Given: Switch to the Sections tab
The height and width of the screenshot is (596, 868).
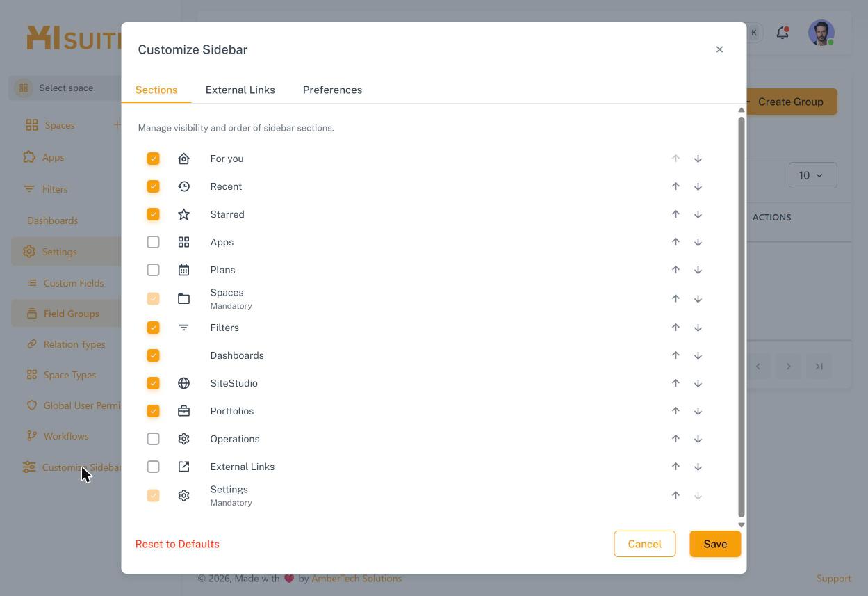Looking at the screenshot, I should click(156, 90).
